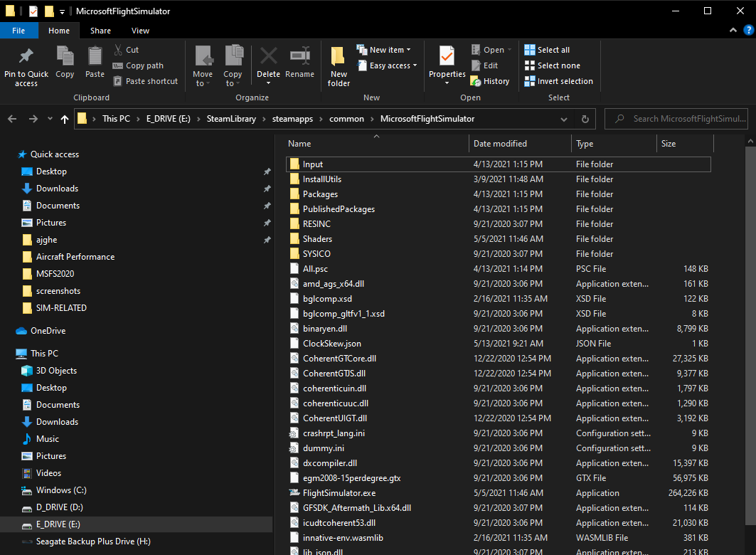Open the Customize Quick Access Toolbar dropdown
This screenshot has width=756, height=555.
(62, 11)
